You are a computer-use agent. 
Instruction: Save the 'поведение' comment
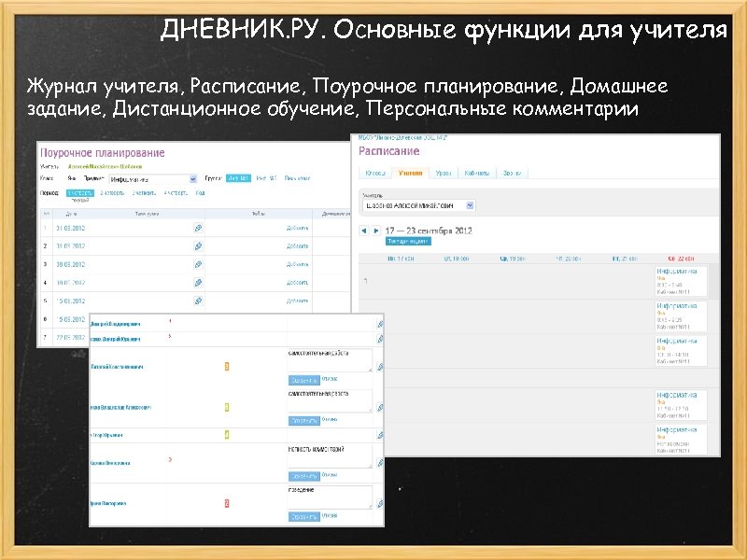coord(304,517)
